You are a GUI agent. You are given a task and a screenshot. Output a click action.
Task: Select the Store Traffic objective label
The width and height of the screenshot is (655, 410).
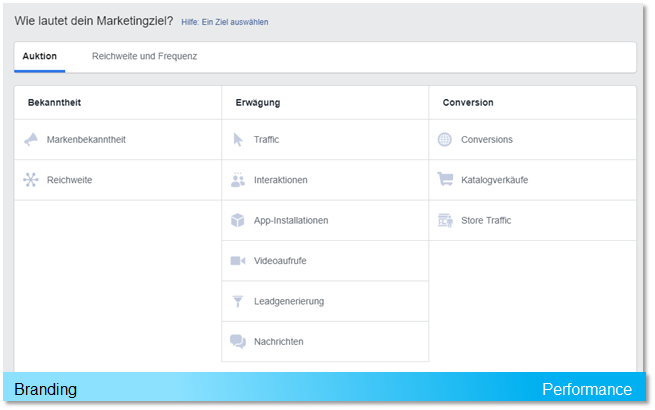(486, 221)
